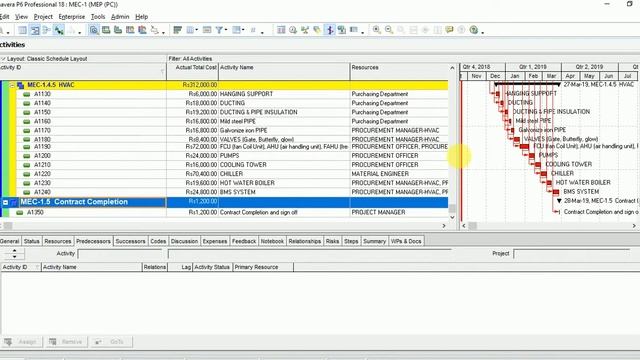Screen dimensions: 640x360
Task: Click the yellow tag icon in toolbar
Action: click(317, 30)
